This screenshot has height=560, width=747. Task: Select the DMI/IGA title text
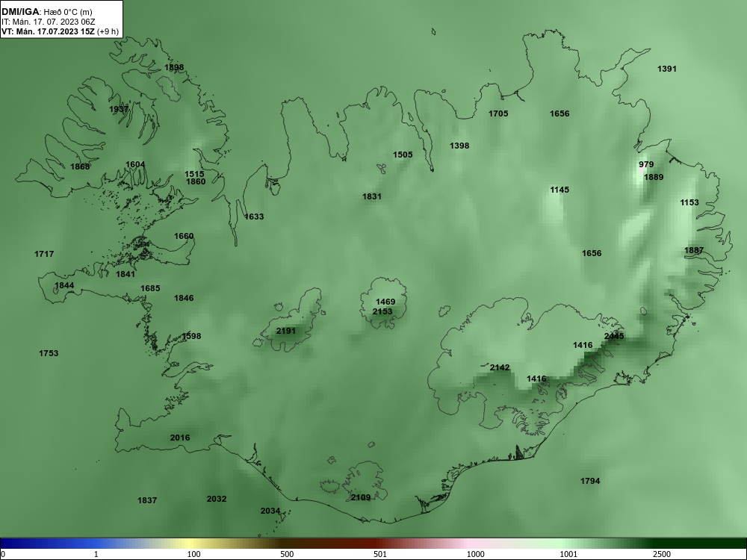[x=19, y=11]
